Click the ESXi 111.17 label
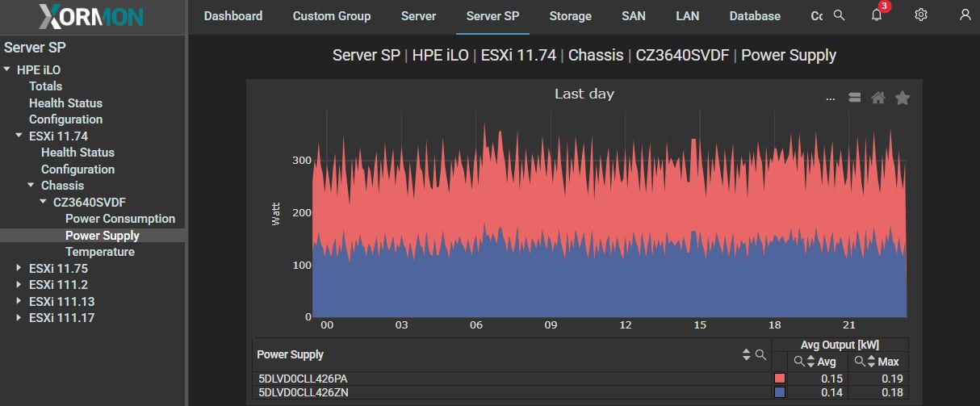 click(x=61, y=318)
